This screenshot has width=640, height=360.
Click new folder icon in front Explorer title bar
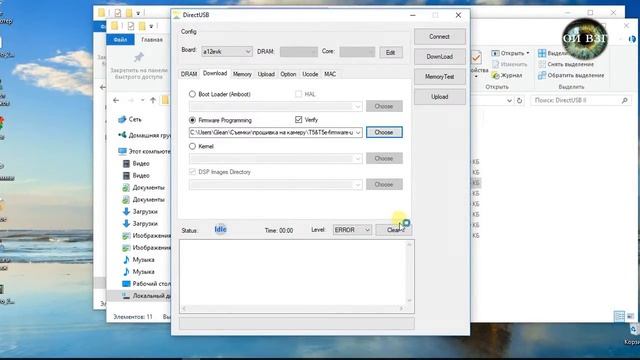pos(142,26)
